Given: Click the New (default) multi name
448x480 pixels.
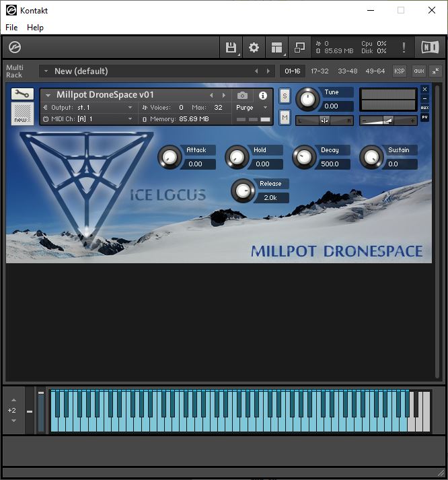Looking at the screenshot, I should (81, 71).
